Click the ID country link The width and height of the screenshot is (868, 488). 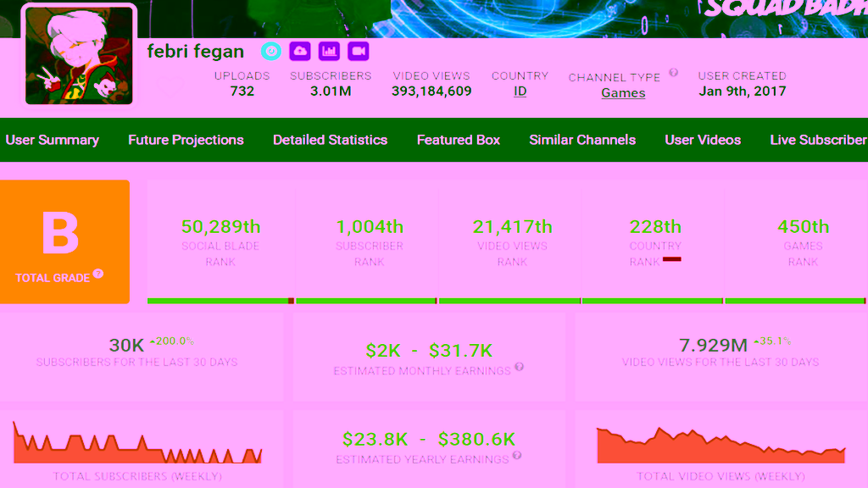[x=520, y=91]
